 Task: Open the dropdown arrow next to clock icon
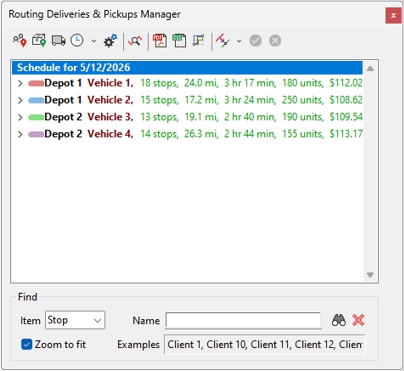pos(94,41)
